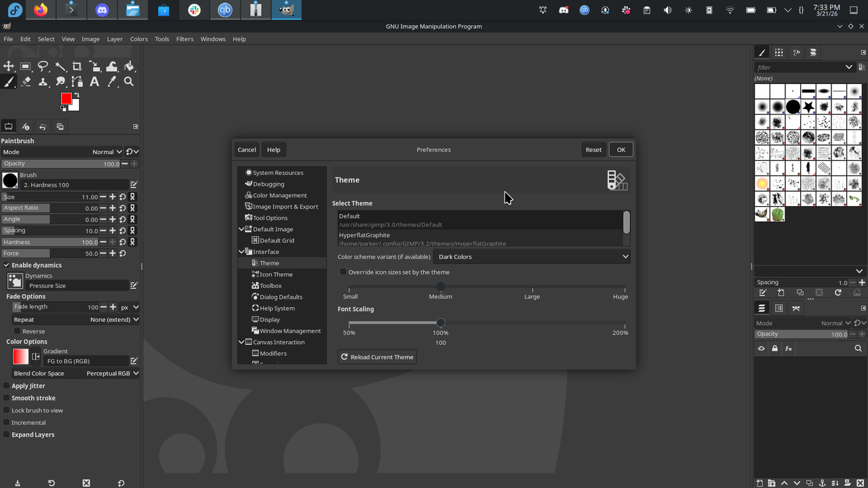Select the Clone stamp tool
The width and height of the screenshot is (868, 488).
click(x=43, y=82)
